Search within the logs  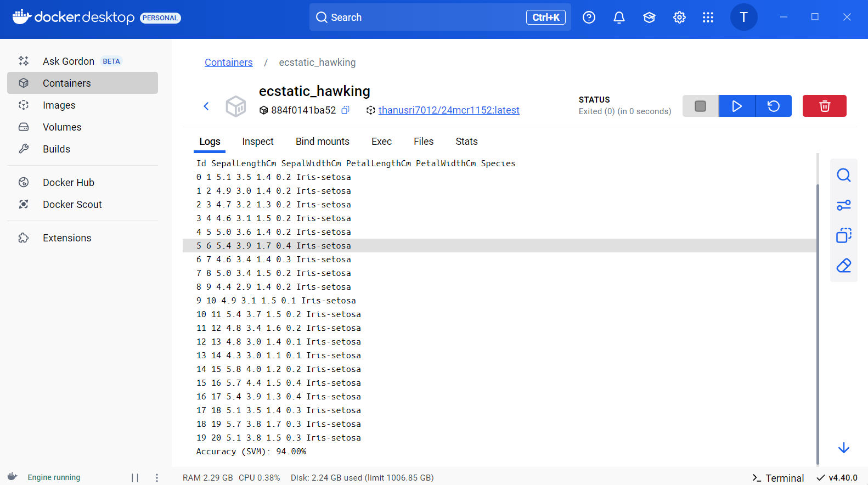(844, 175)
